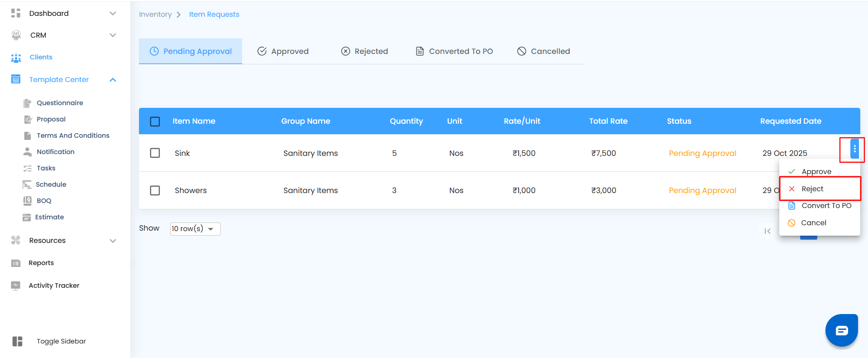Click the Terms And Conditions file icon
The height and width of the screenshot is (358, 868).
click(x=28, y=135)
